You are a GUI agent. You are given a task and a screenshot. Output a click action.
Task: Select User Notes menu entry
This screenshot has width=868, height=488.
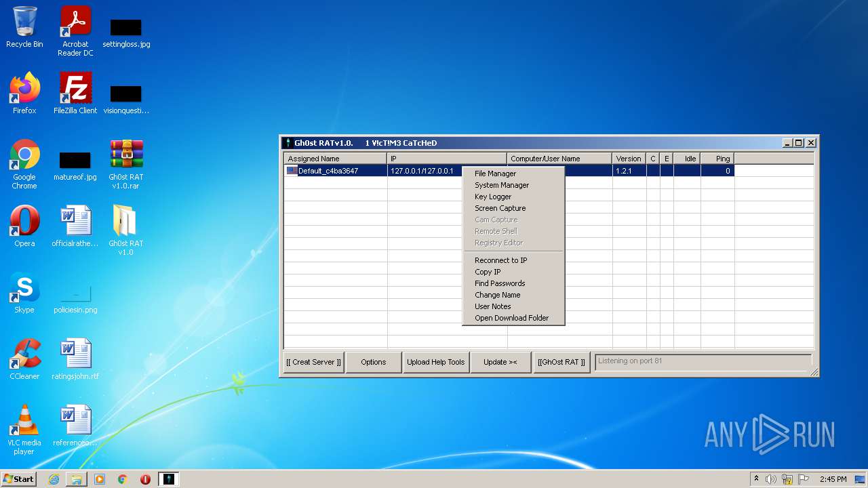click(513, 306)
